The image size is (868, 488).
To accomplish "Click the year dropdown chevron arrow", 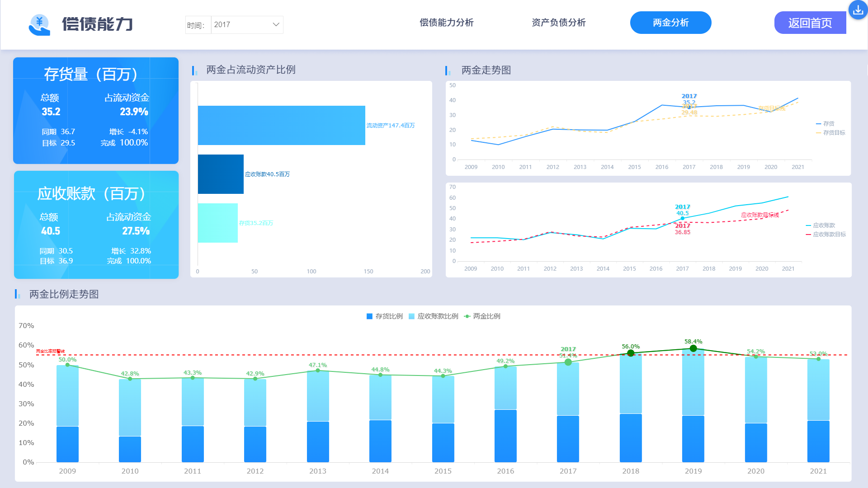I will pyautogui.click(x=276, y=25).
